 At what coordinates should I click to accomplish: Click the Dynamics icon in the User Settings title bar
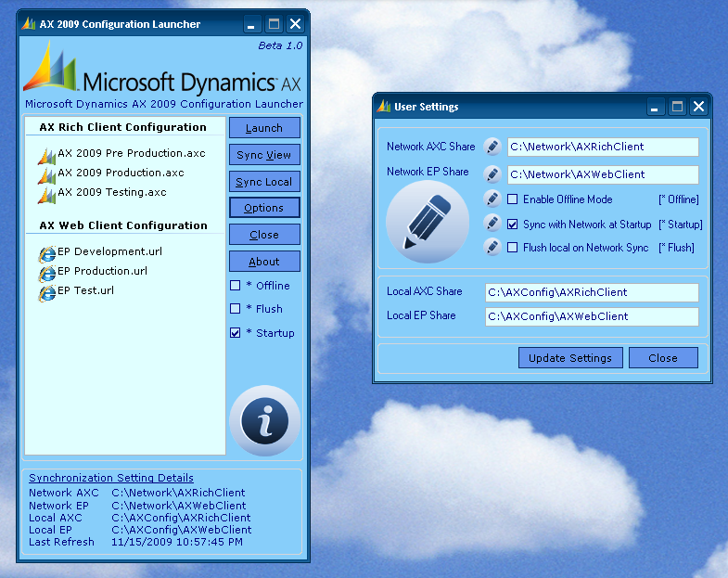pos(384,106)
